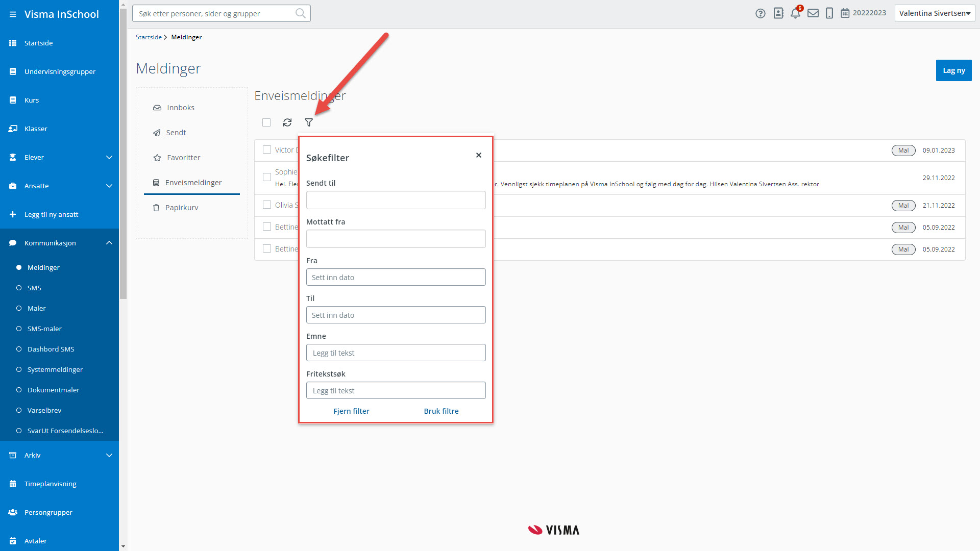The height and width of the screenshot is (551, 980).
Task: Check the Victor message row checkbox
Action: [267, 149]
